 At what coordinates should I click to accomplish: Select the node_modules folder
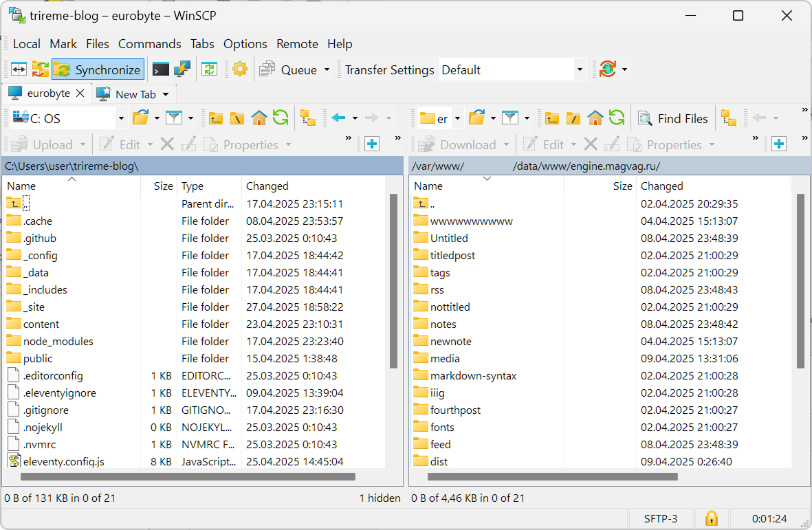tap(58, 341)
